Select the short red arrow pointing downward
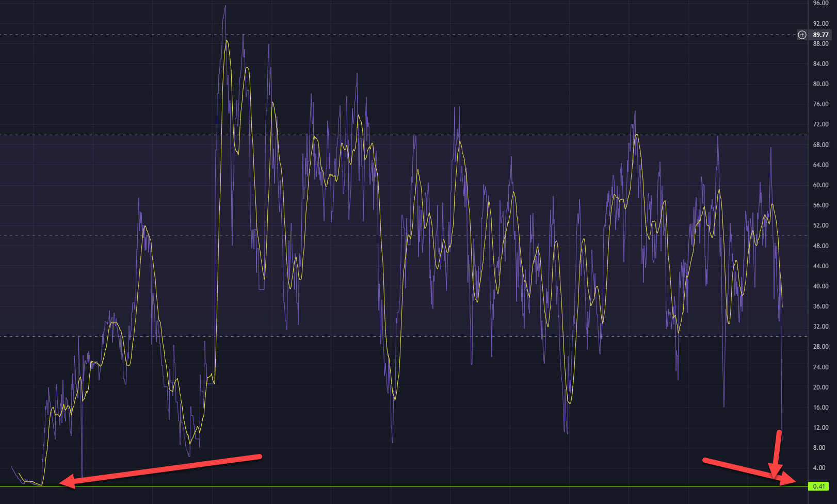 [777, 454]
